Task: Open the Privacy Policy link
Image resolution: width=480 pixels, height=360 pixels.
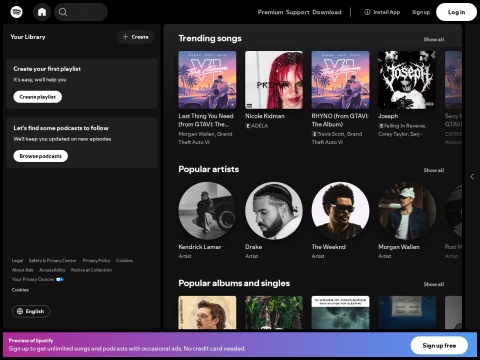Action: click(96, 261)
